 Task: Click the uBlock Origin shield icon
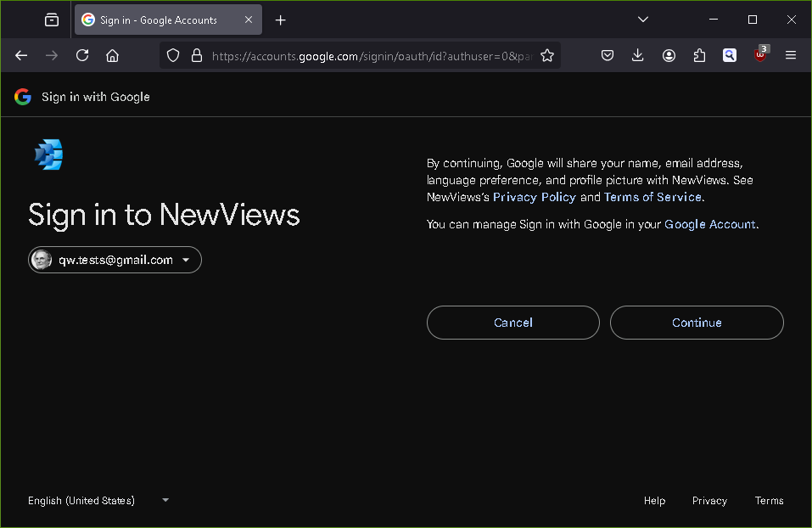click(x=760, y=55)
